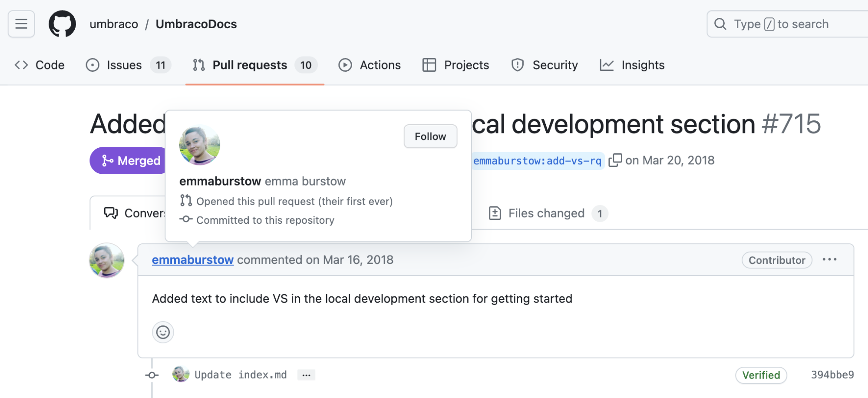This screenshot has height=398, width=868.
Task: Open emmaburstow's hovercard avatar
Action: (200, 145)
